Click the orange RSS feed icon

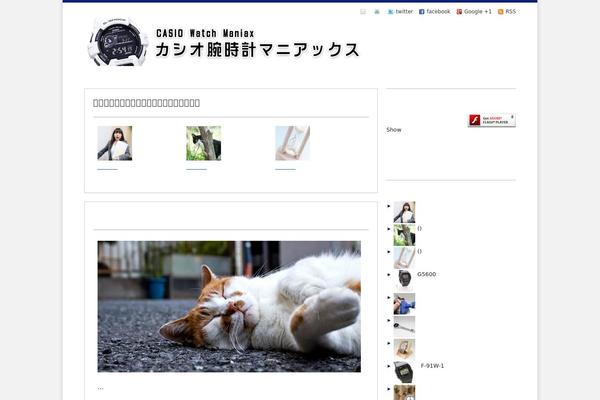pos(501,12)
